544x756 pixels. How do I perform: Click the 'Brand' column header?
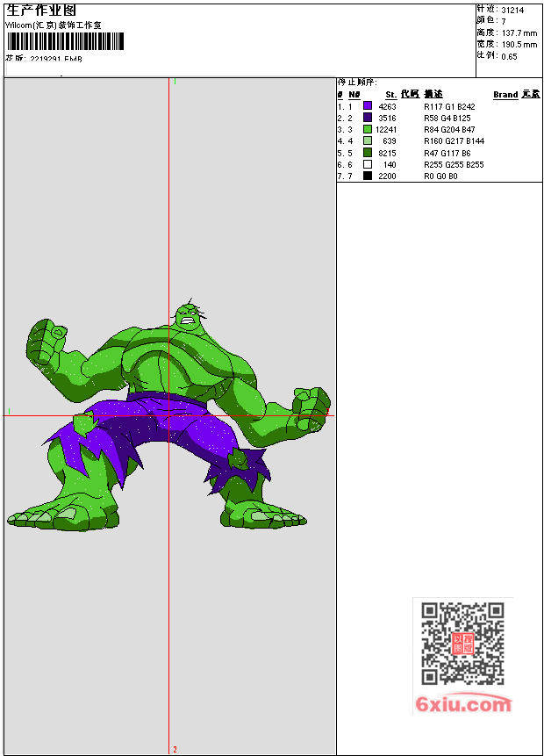click(x=505, y=95)
